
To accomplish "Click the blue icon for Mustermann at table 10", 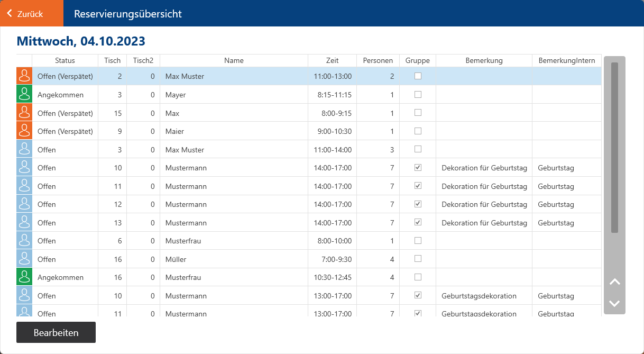I will (x=24, y=168).
